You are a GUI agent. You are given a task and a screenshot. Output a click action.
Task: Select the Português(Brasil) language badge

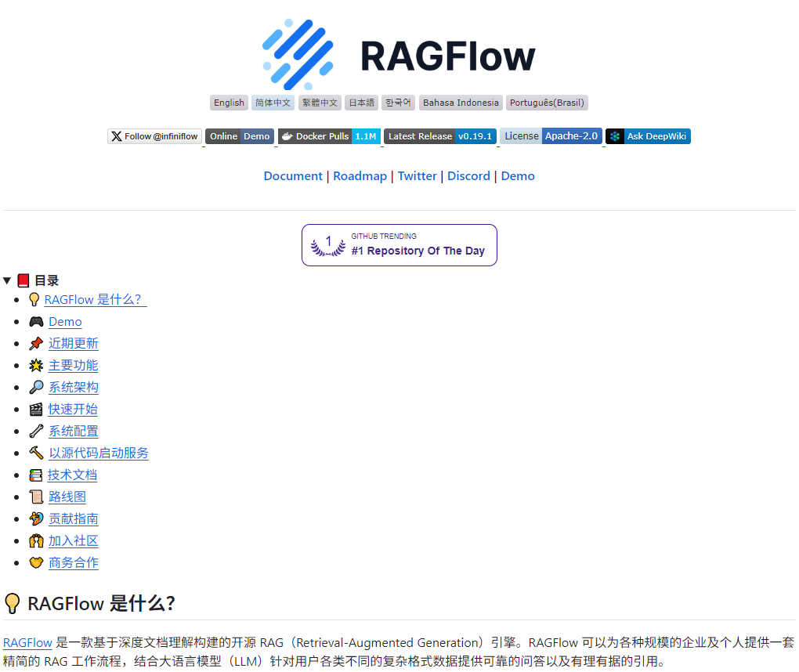tap(547, 103)
